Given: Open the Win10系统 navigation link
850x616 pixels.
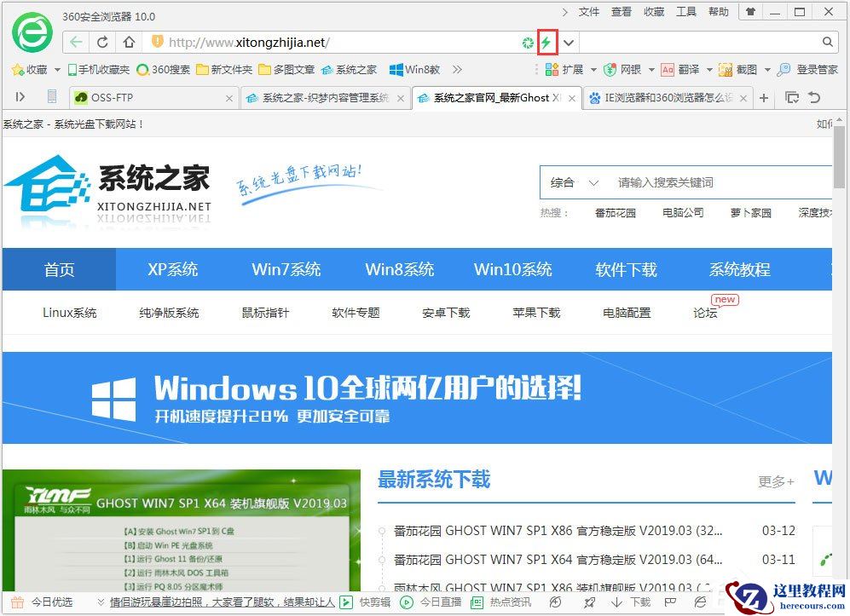Looking at the screenshot, I should click(512, 268).
